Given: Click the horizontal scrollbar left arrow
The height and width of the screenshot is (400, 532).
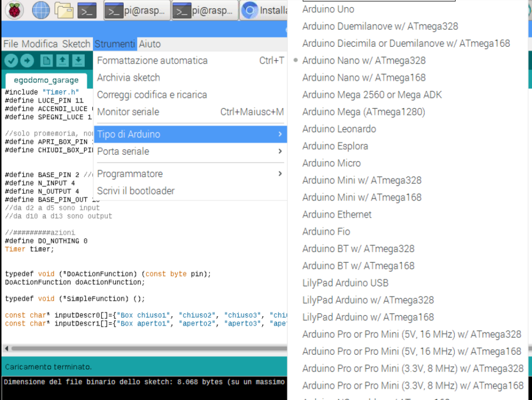Looking at the screenshot, I should (6, 349).
